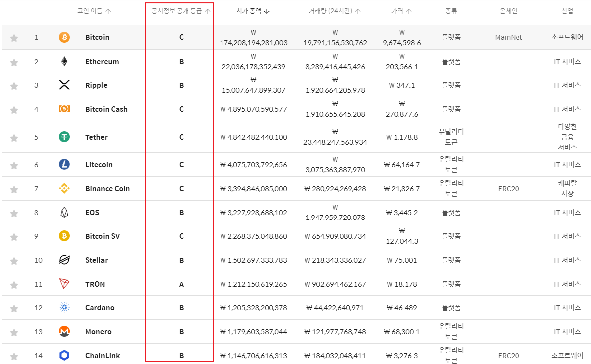Sort by 가격 column header
The image size is (591, 364).
pyautogui.click(x=401, y=11)
